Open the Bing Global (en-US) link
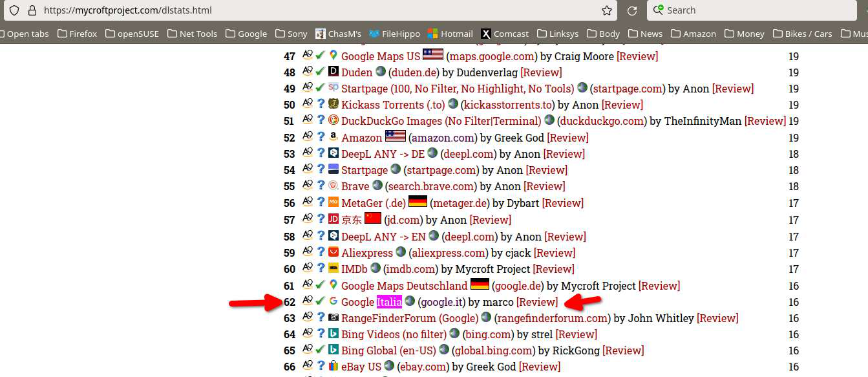 (x=388, y=350)
